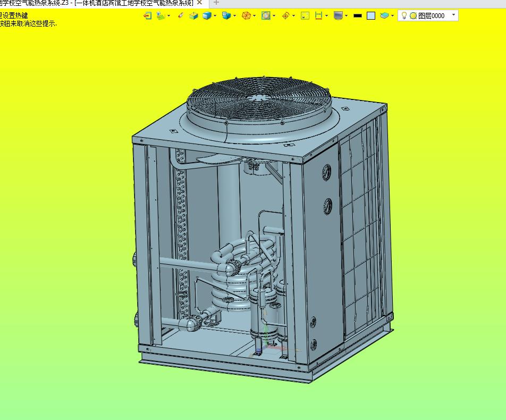Click the green datum plane box icon
Image resolution: width=506 pixels, height=420 pixels.
193,15
